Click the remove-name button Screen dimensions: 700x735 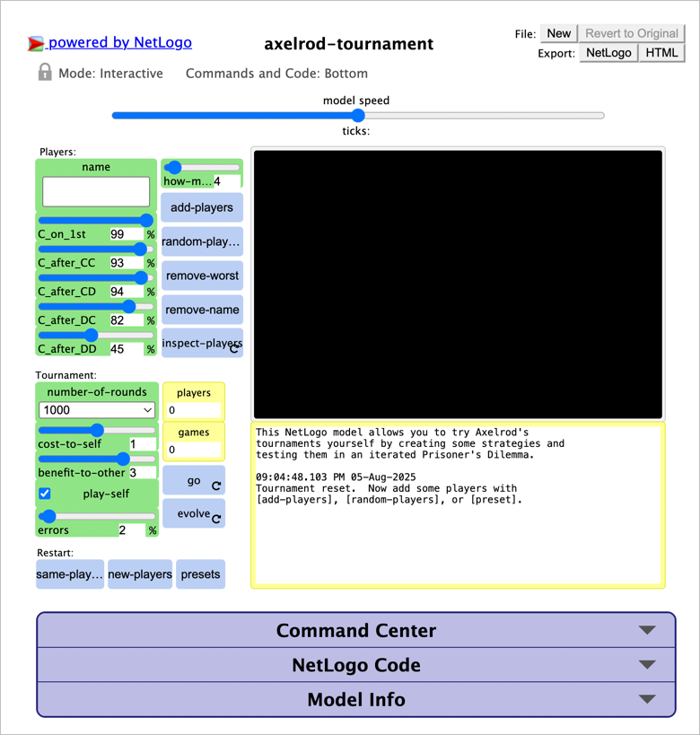pyautogui.click(x=202, y=310)
